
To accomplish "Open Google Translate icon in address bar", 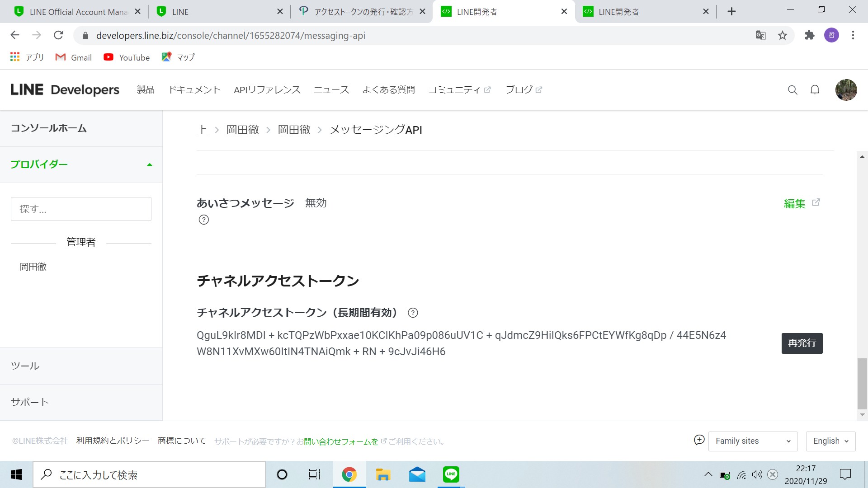I will 761,35.
